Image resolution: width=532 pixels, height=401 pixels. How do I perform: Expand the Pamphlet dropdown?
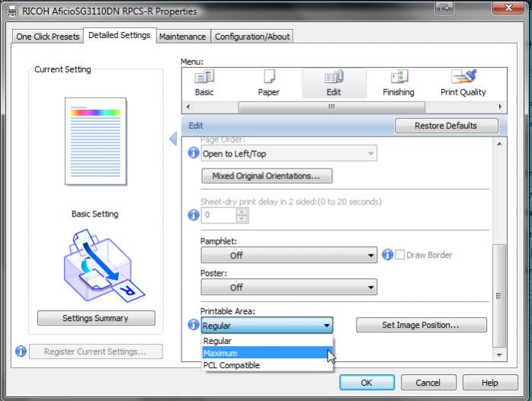point(289,255)
